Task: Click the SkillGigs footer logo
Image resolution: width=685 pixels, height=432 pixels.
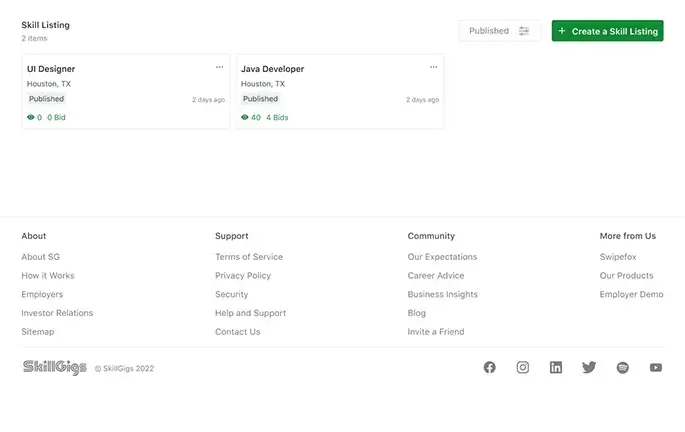Action: [55, 368]
